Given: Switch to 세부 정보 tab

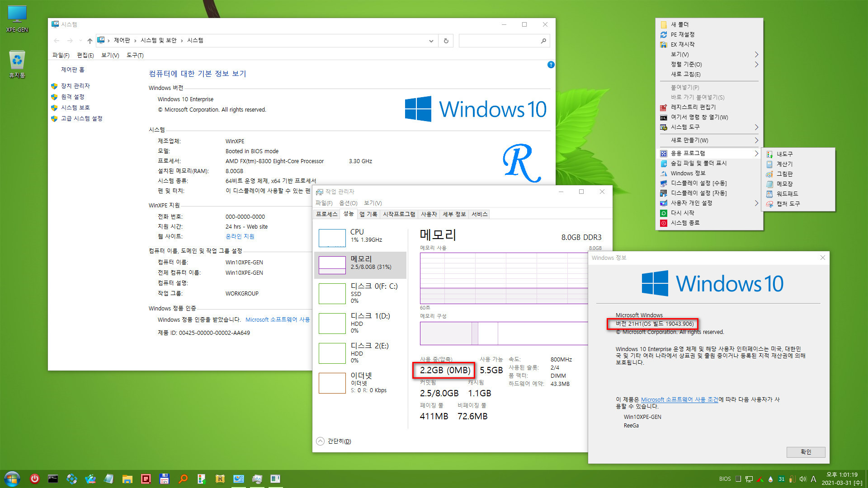Looking at the screenshot, I should (x=454, y=214).
